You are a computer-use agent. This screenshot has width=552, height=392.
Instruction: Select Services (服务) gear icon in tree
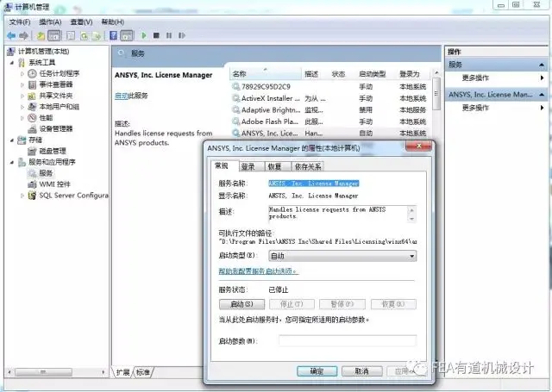tap(32, 173)
